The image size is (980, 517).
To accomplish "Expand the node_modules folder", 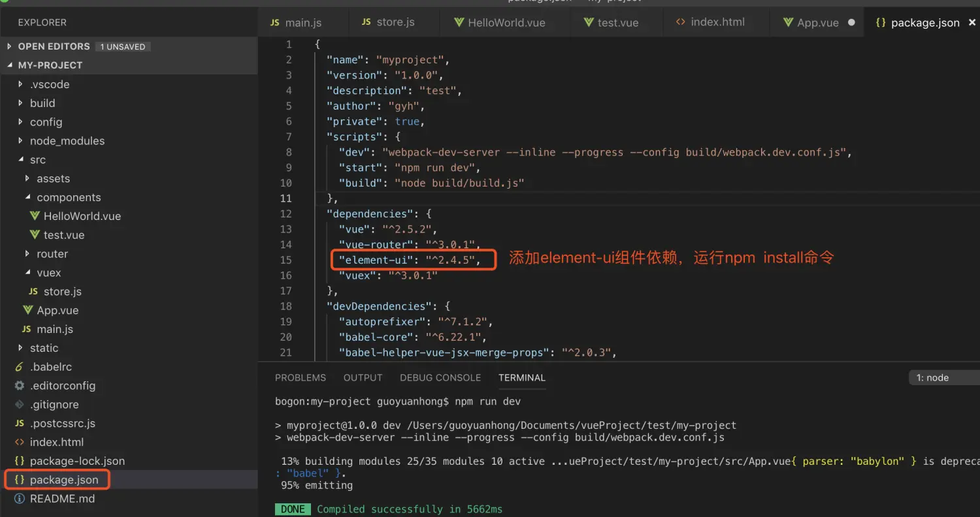I will tap(21, 141).
